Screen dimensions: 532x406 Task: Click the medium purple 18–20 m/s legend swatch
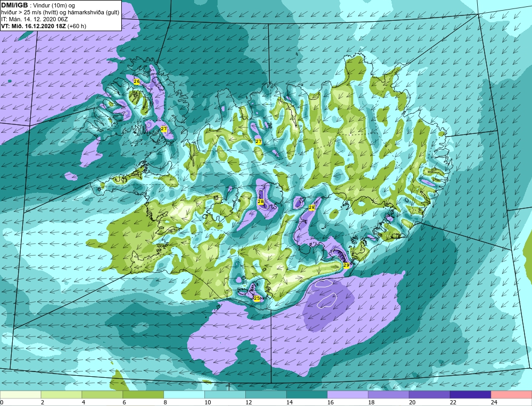tap(388, 394)
